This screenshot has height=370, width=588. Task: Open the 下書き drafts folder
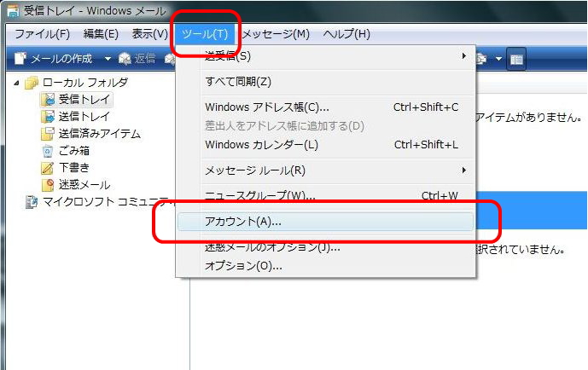(73, 168)
